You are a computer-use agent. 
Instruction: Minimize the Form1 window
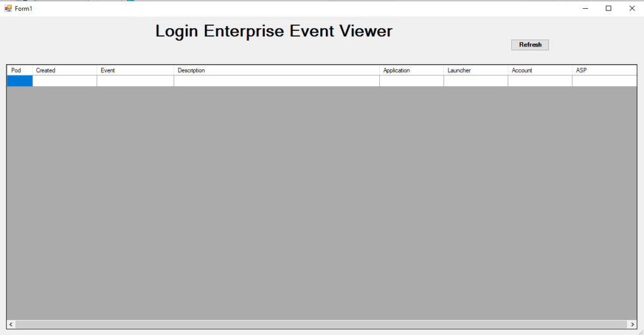coord(586,8)
